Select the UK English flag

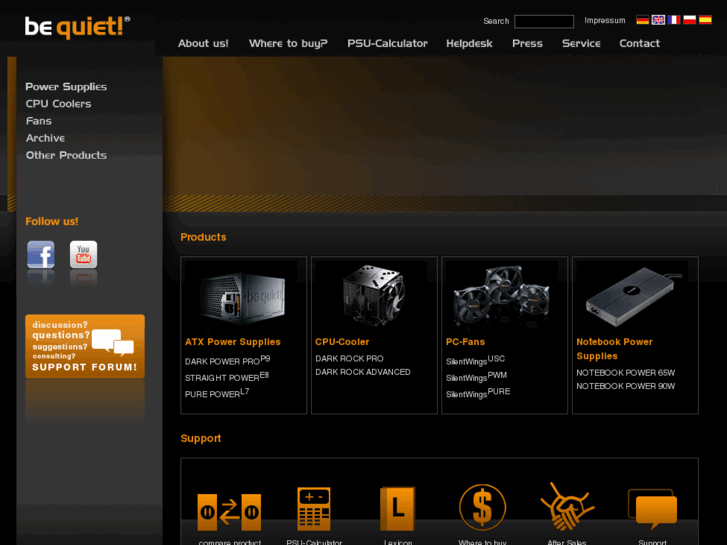pos(658,20)
